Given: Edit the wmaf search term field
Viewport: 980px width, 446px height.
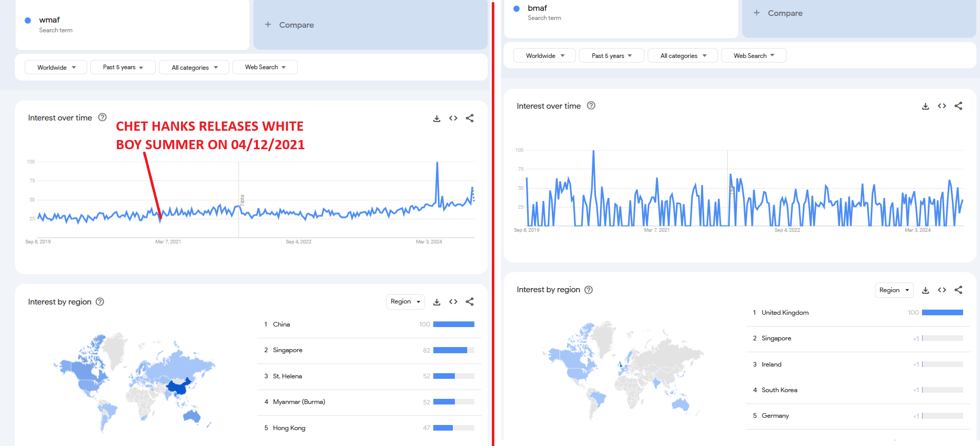Looking at the screenshot, I should (x=132, y=25).
